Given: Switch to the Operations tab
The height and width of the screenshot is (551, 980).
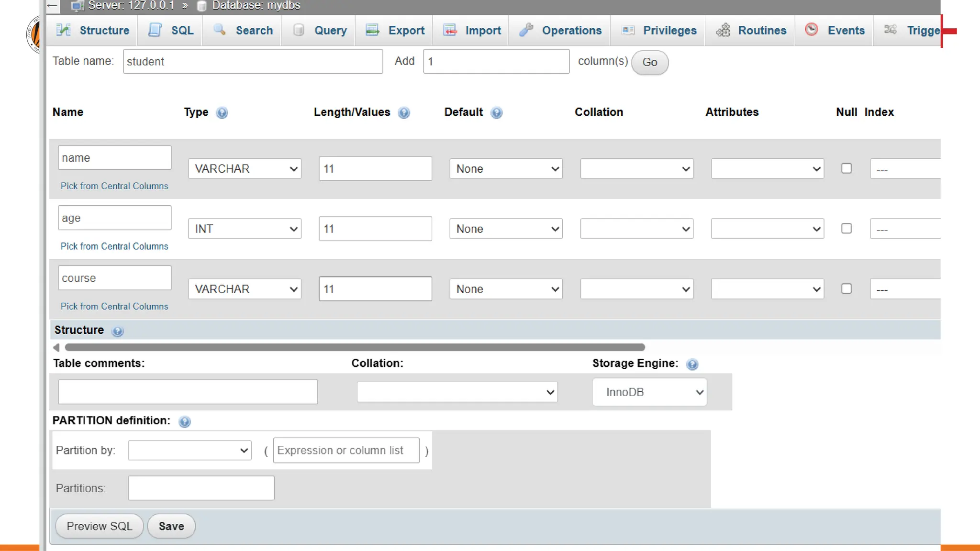Looking at the screenshot, I should (560, 30).
